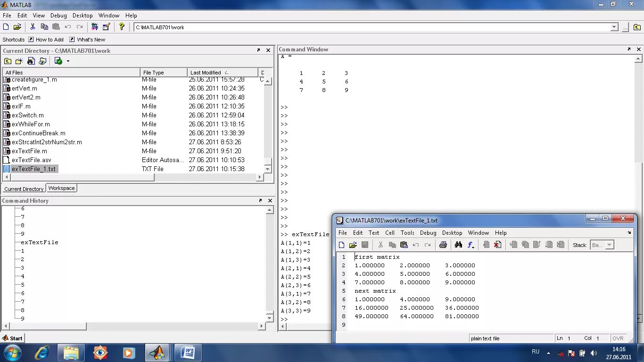Viewport: 644px width, 362px height.
Task: Create new folder icon in Current Directory
Action: pyautogui.click(x=19, y=61)
